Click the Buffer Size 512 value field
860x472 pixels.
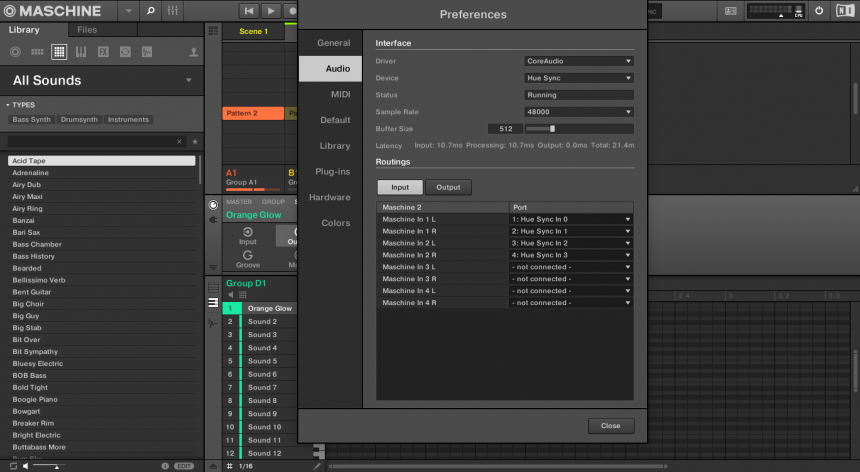click(x=505, y=129)
